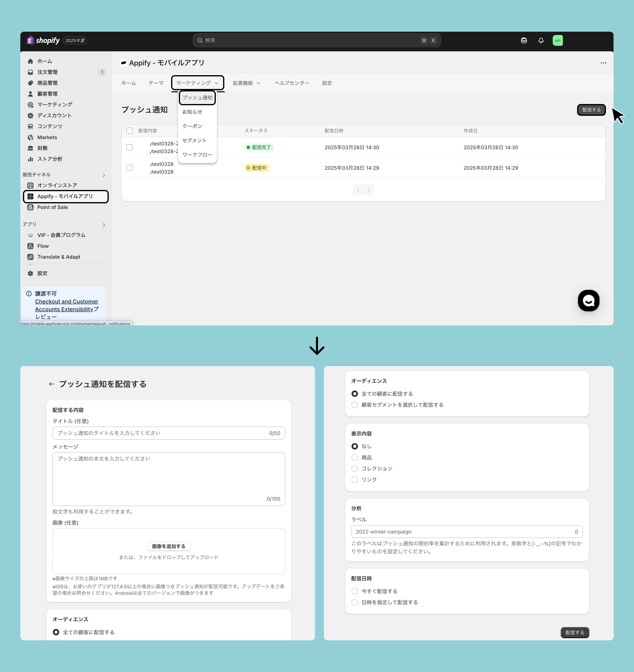This screenshot has width=634, height=672.
Task: Click the green pro account avatar
Action: pos(558,41)
